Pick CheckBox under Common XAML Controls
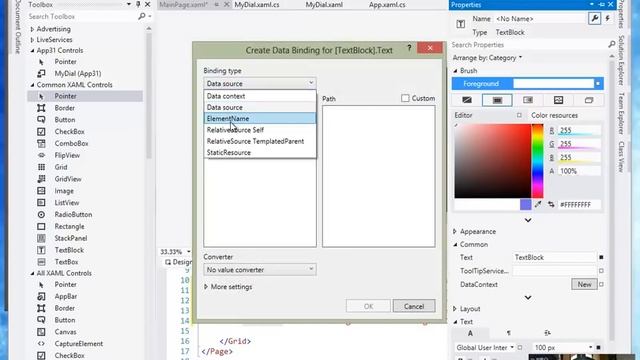The image size is (640, 360). click(69, 132)
